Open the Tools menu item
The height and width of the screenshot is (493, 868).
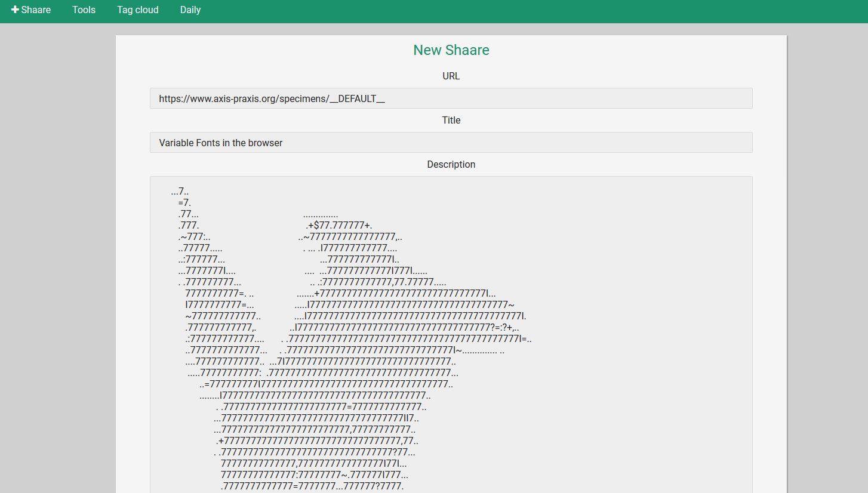coord(84,10)
